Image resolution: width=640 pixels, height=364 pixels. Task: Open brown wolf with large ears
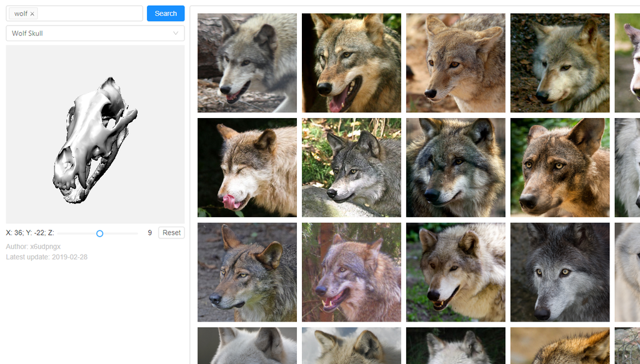click(x=560, y=167)
